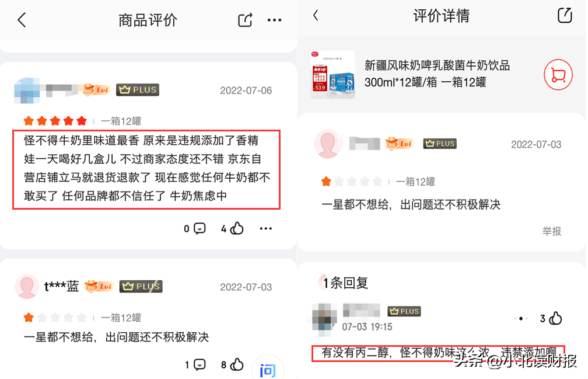Open three-dot menu in 商品评价 header
588x379 pixels.
[x=274, y=20]
